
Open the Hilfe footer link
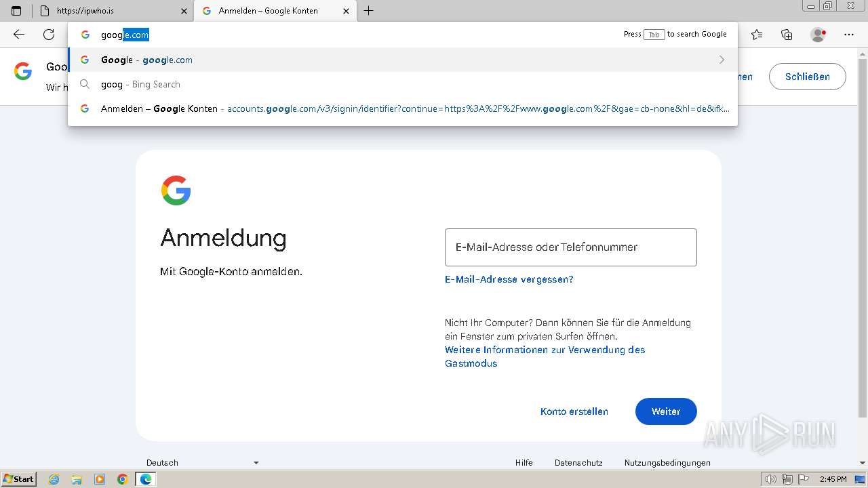[524, 463]
